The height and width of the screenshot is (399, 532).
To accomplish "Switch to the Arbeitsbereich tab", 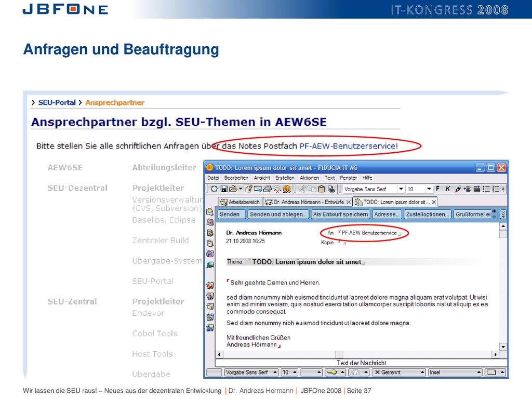I will 240,202.
